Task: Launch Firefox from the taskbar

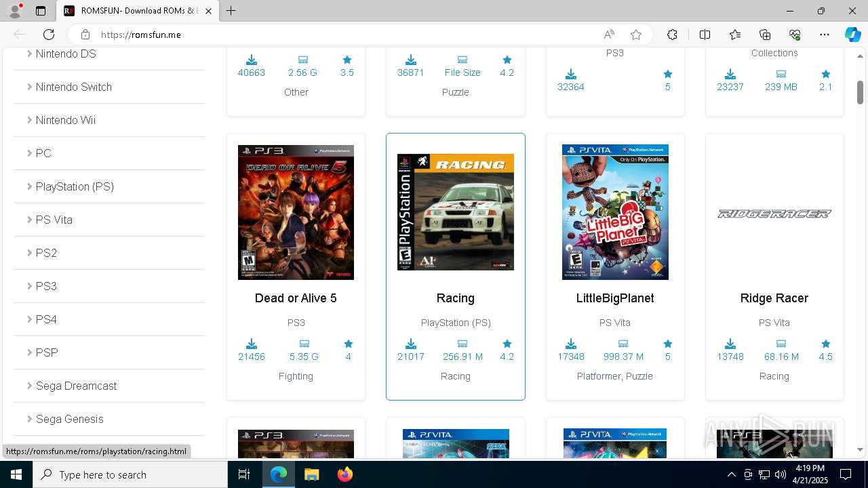Action: [344, 474]
